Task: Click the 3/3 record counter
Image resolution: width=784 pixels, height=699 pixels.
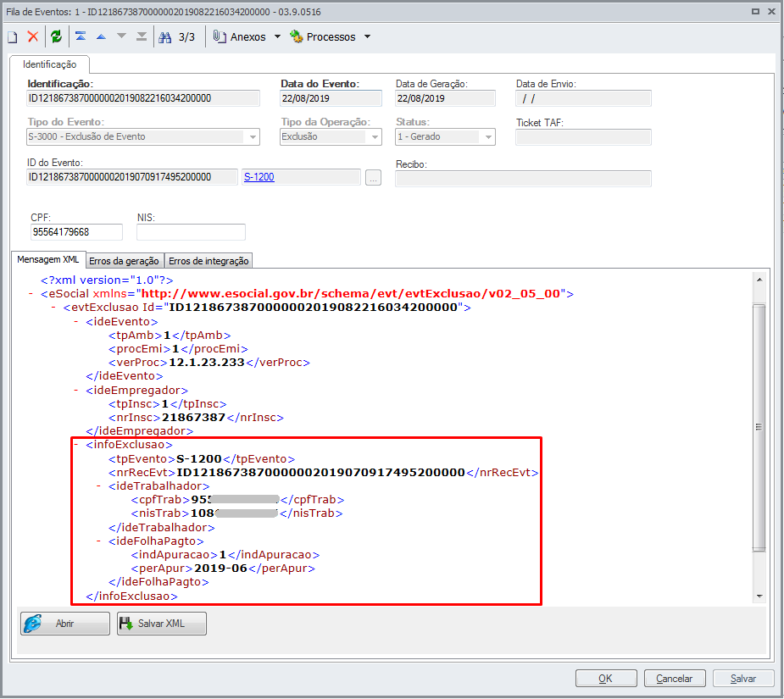Action: [186, 37]
